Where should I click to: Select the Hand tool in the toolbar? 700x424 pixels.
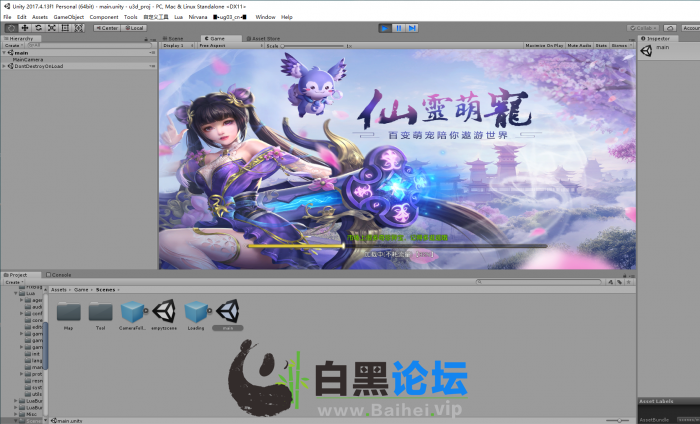12,28
